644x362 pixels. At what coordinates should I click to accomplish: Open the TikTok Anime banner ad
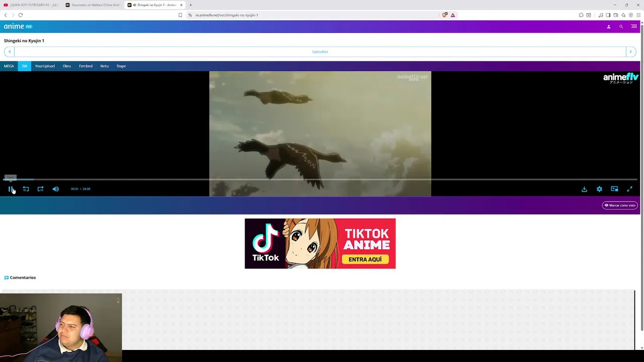320,243
